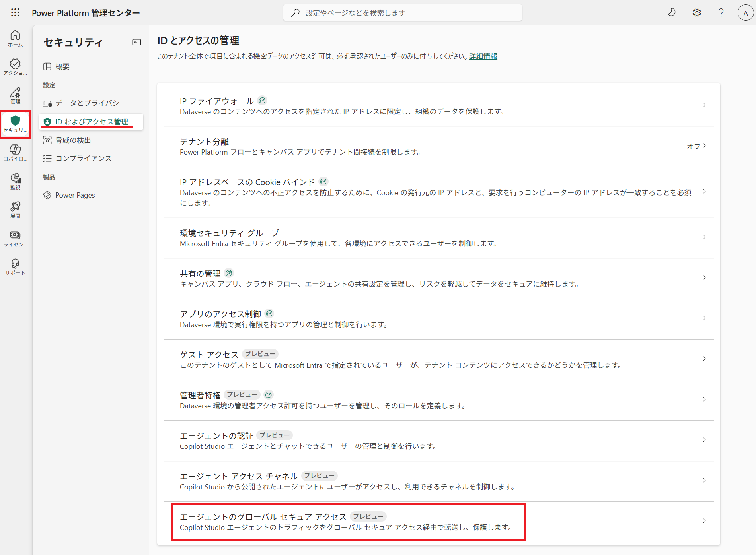Click the オフ status on テナント分離

[694, 146]
